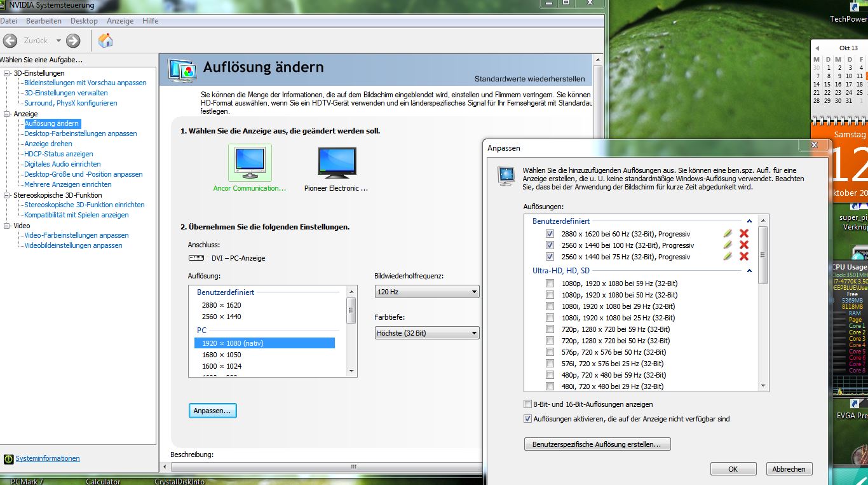Uncheck 2560 x 1440 bei 100 Hz checkbox
Image resolution: width=868 pixels, height=485 pixels.
click(550, 245)
